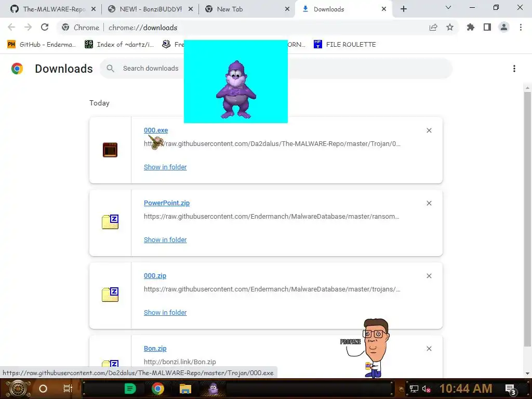Remove Bon.zip from the downloads list
The height and width of the screenshot is (399, 532).
[x=429, y=349]
